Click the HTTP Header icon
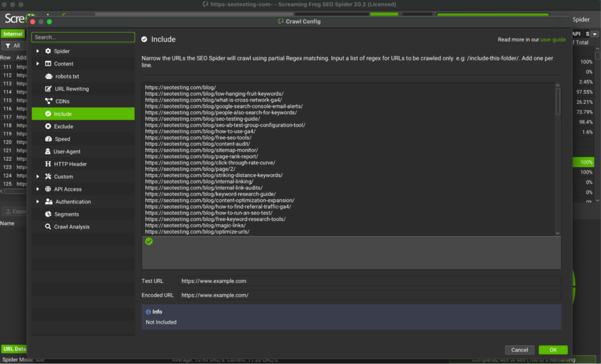This screenshot has height=364, width=601. (49, 164)
